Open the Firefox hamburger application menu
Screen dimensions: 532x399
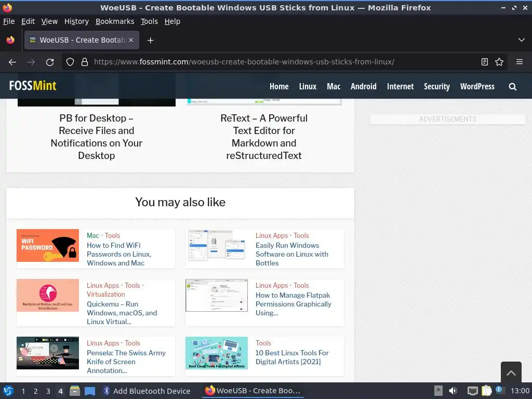[519, 62]
